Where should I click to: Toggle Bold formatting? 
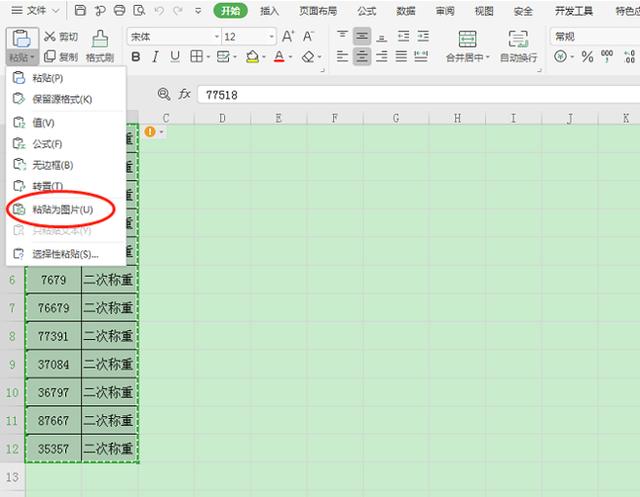136,57
